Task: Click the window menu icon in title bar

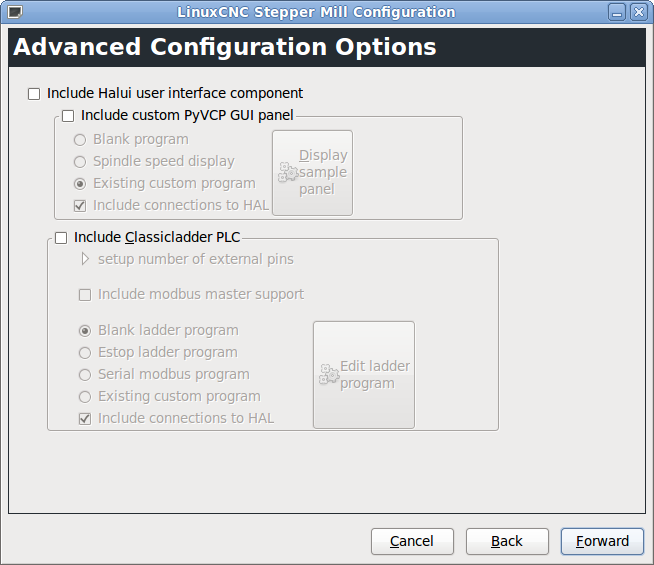Action: point(14,13)
